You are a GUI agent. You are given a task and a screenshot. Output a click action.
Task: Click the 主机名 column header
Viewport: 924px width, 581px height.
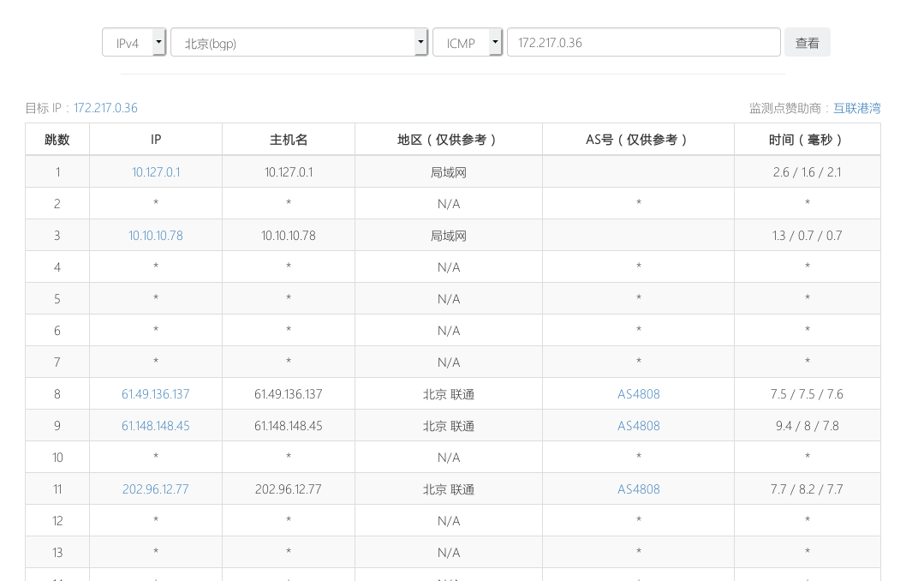coord(289,140)
